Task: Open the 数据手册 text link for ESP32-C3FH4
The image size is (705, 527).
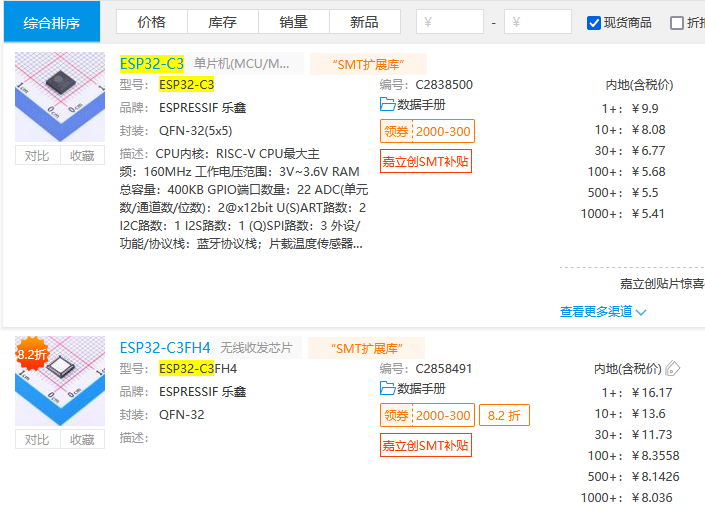Action: point(421,388)
